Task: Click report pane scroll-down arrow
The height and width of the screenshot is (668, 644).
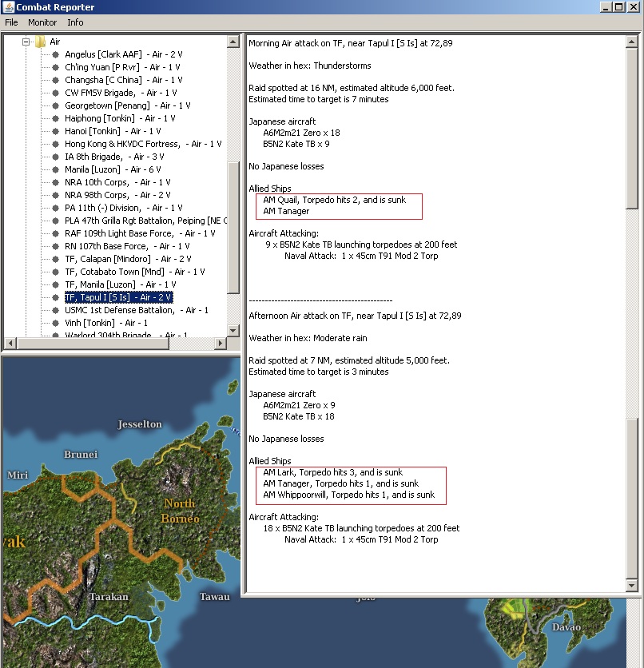Action: [632, 586]
